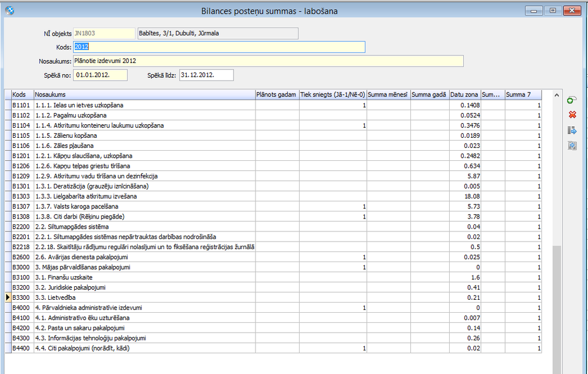Click the truncated 'Sum...' column header
Image resolution: width=588 pixels, height=374 pixels.
pyautogui.click(x=493, y=95)
